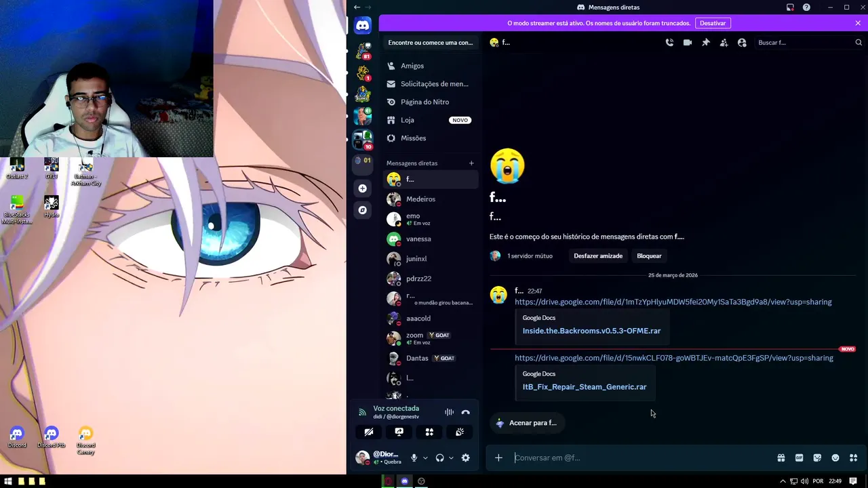Toggle noise suppression waveform icon

(449, 412)
